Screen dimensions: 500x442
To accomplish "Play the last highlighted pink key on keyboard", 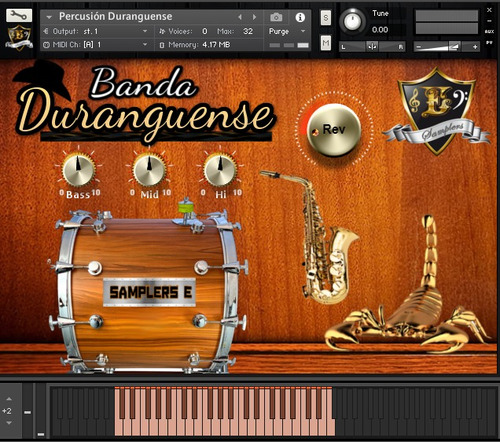I will click(331, 427).
